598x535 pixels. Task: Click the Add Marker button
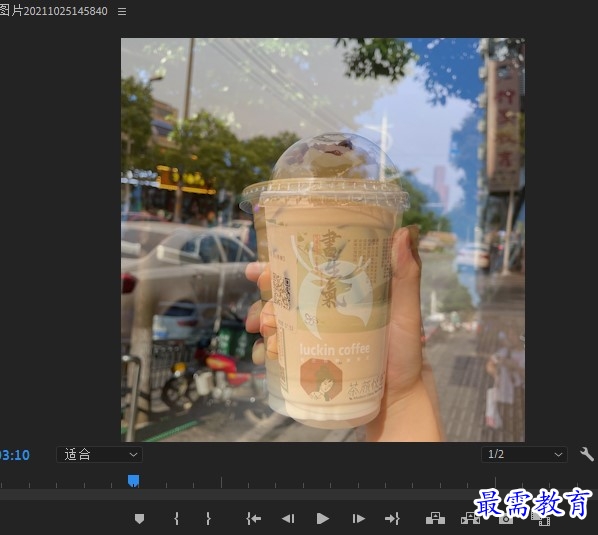coord(140,519)
